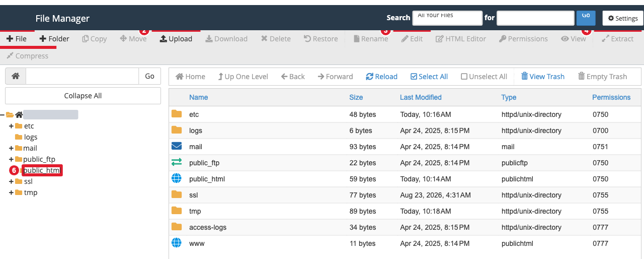Click the envelope icon of the mail row
Screen dimensions: 644x259
coord(177,146)
